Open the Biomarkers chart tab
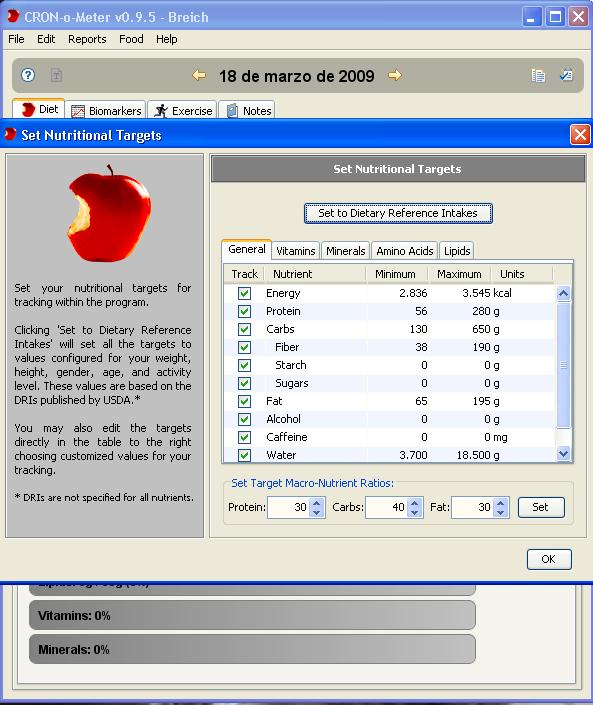This screenshot has height=705, width=593. click(107, 111)
